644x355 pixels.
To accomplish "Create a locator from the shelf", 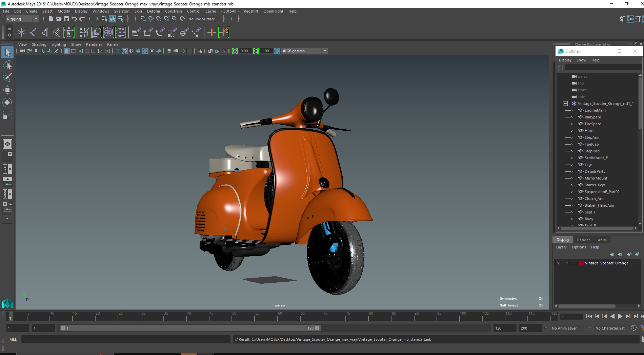I will [x=21, y=33].
